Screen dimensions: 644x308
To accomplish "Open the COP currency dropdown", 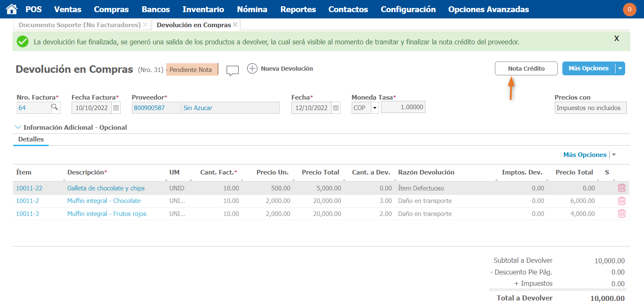I will click(x=375, y=108).
